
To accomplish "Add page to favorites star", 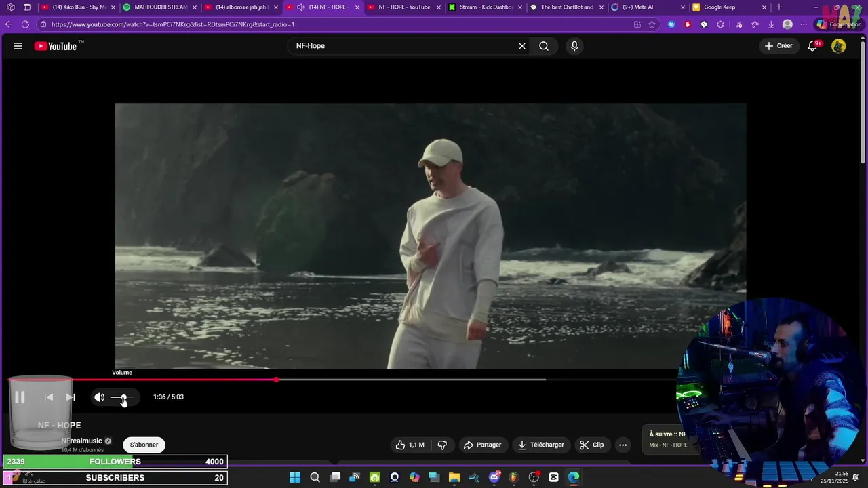I will tap(652, 24).
